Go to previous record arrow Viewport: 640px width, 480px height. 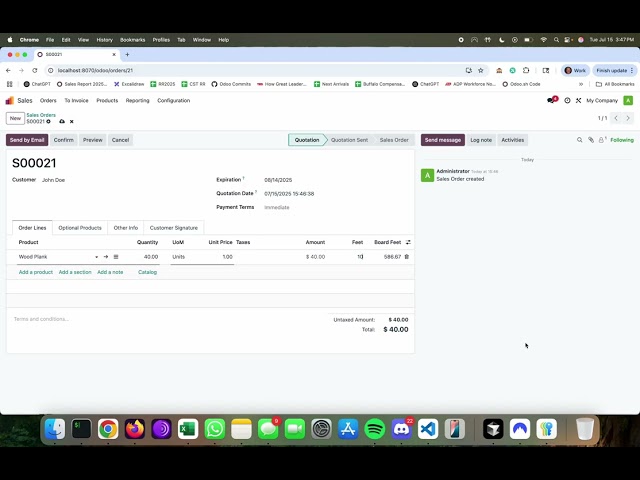click(x=616, y=118)
